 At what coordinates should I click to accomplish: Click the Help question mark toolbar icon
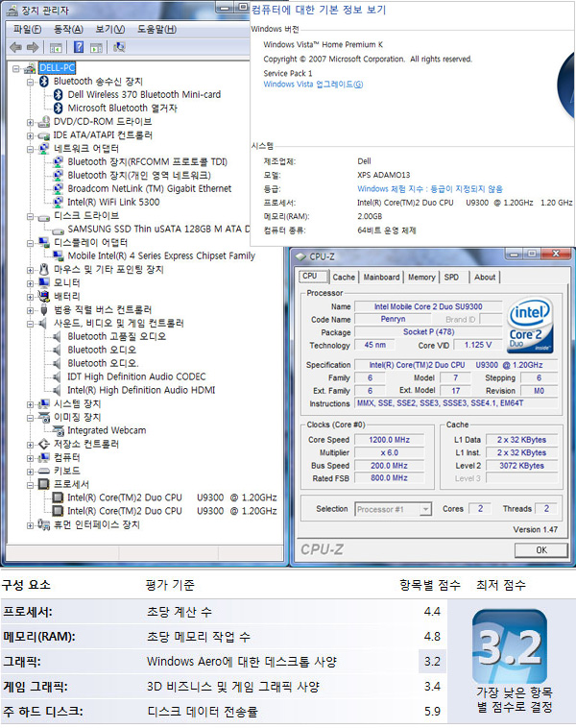coord(79,47)
